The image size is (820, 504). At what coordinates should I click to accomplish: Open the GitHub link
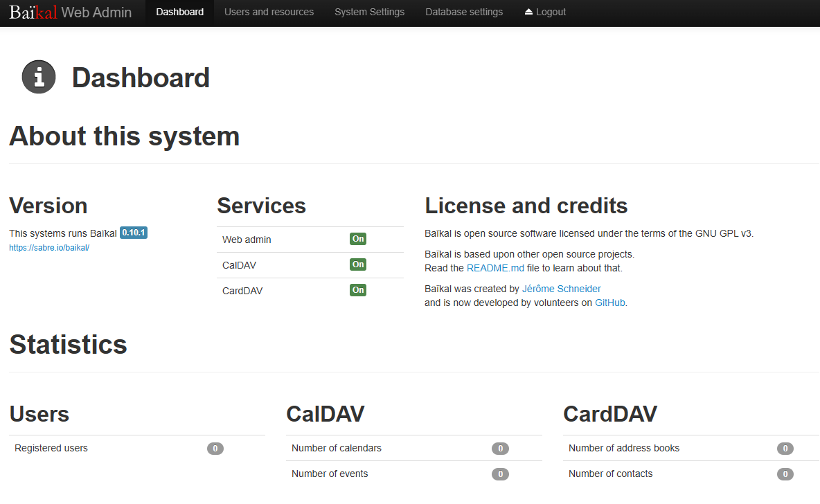tap(609, 303)
